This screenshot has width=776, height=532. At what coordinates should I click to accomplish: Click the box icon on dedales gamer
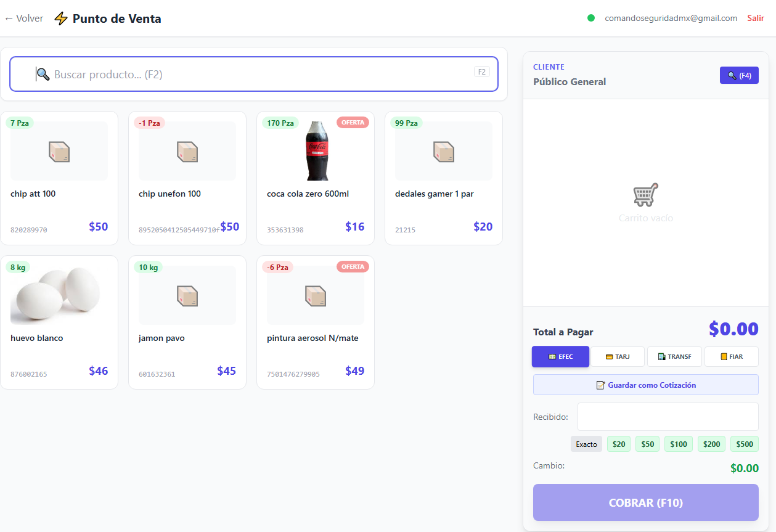(x=444, y=152)
